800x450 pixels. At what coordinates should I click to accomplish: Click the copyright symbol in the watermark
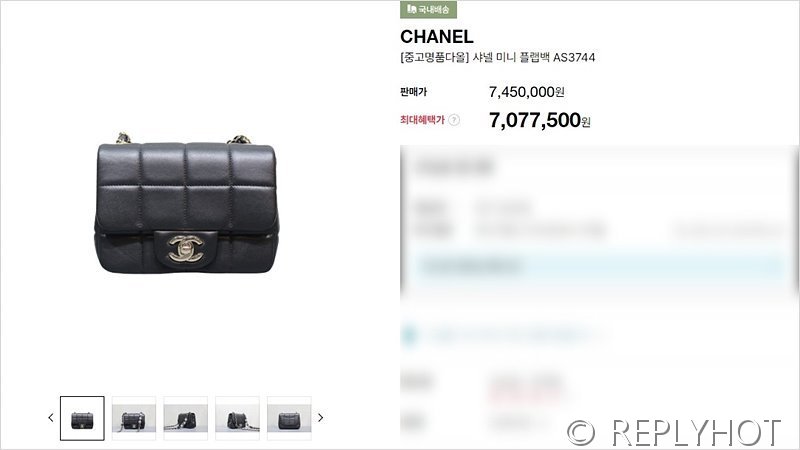tap(581, 432)
